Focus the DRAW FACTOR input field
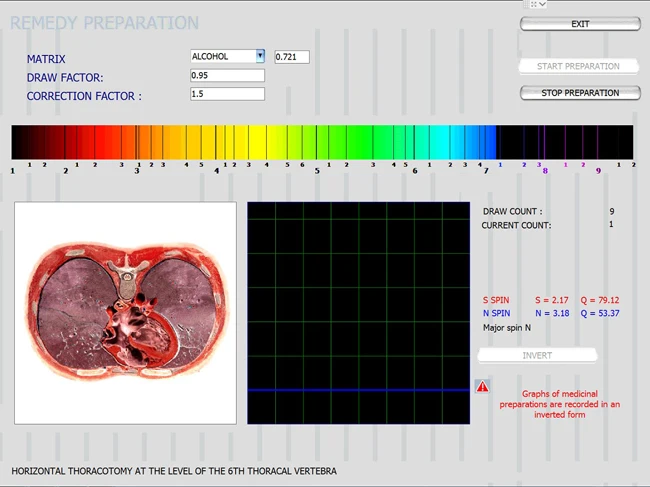 tap(227, 76)
